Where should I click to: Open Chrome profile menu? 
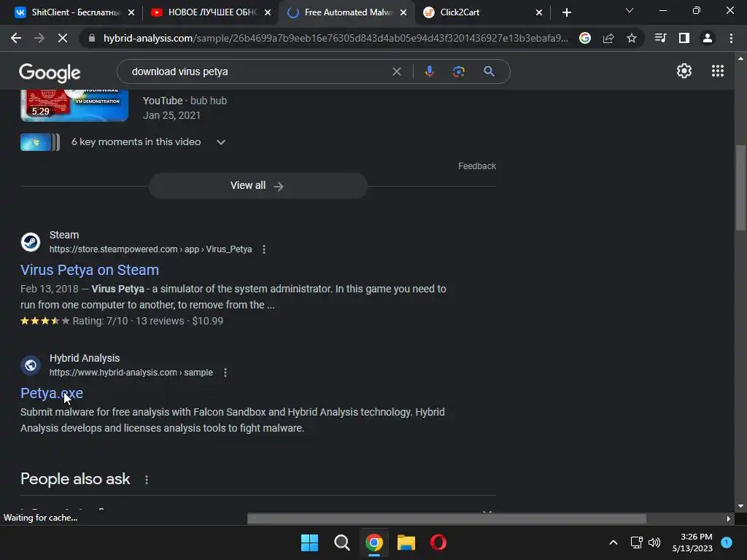(708, 38)
